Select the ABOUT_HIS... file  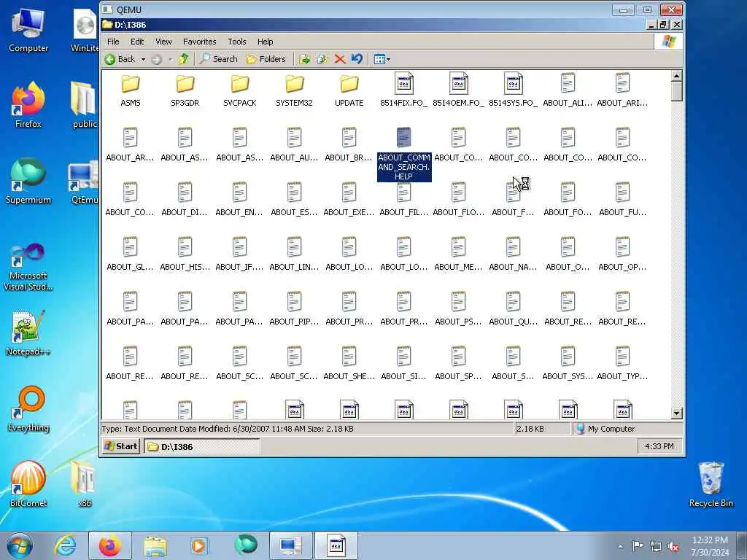[185, 254]
